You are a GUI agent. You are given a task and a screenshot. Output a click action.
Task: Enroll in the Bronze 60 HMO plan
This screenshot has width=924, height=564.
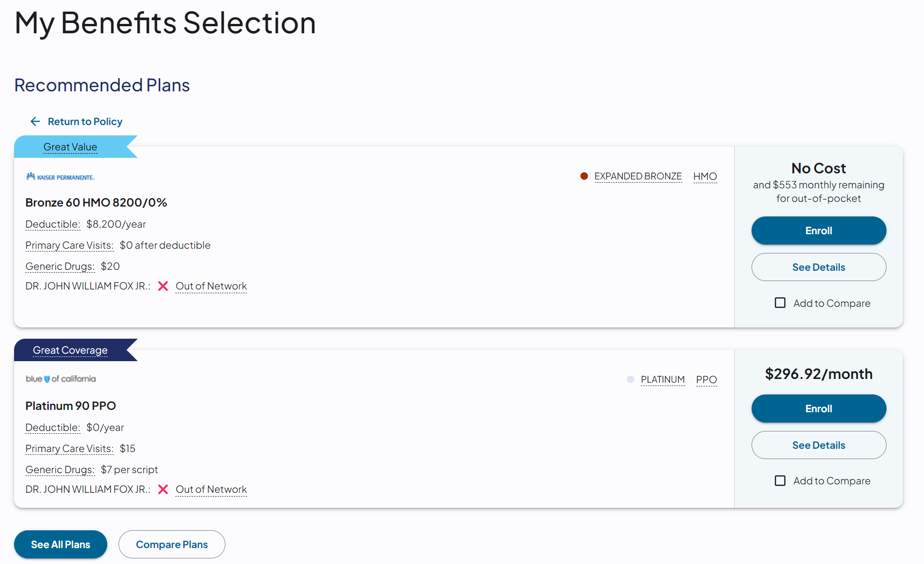(x=819, y=230)
